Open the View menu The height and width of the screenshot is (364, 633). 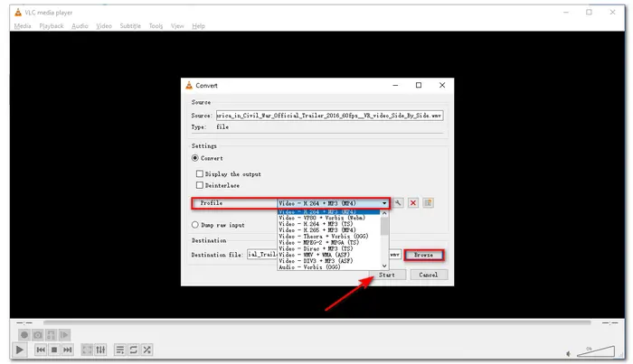177,26
